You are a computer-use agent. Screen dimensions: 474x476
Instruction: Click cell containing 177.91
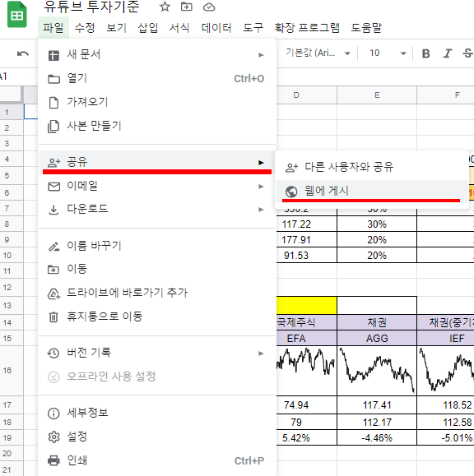[x=307, y=240]
